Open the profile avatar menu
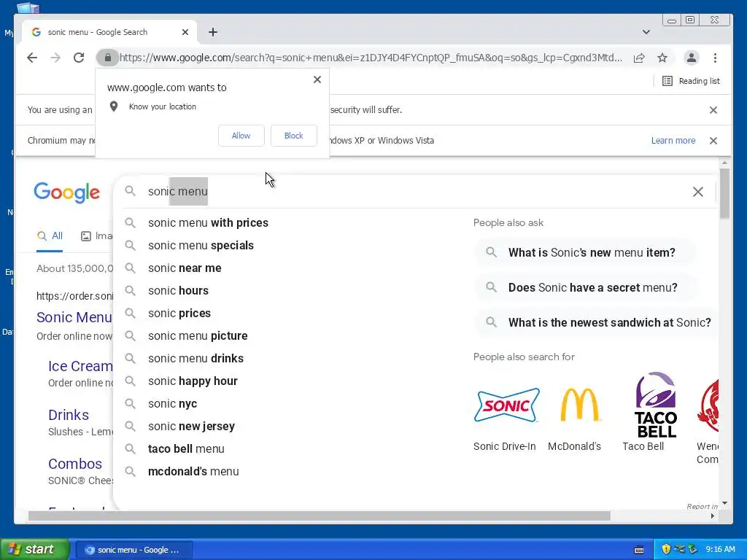The height and width of the screenshot is (560, 747). coord(692,58)
